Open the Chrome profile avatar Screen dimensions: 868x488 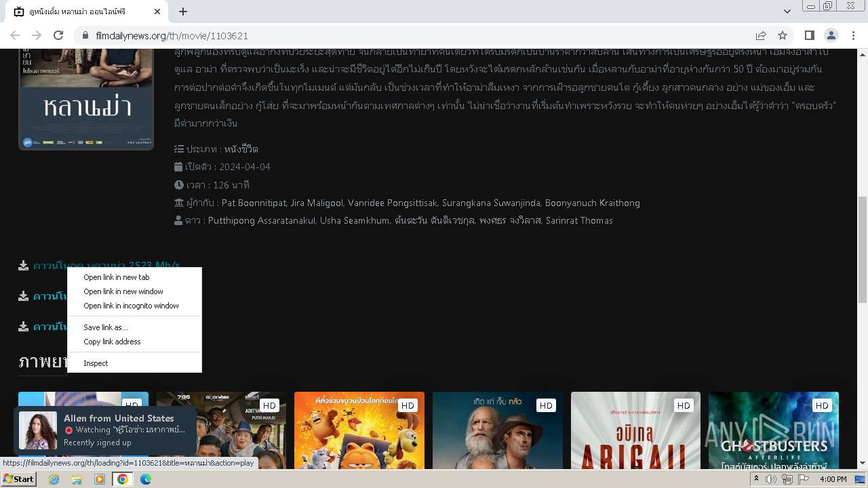point(831,35)
